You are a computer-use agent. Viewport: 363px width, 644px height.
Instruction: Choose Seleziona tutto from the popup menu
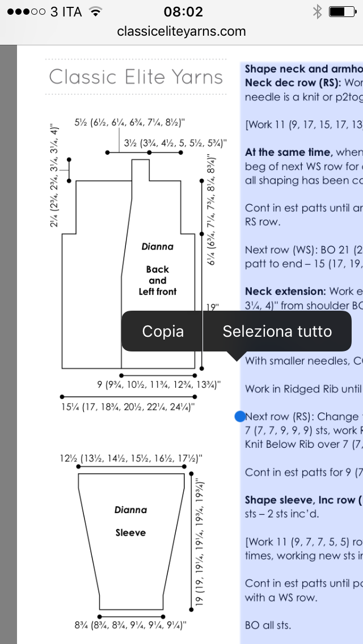277,331
